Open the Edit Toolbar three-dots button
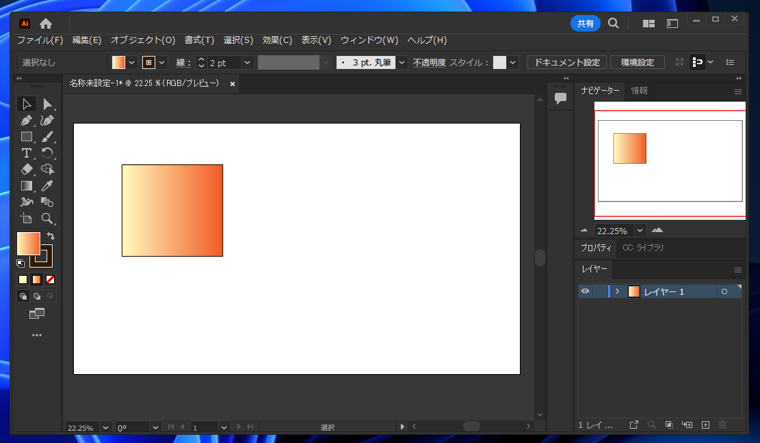The width and height of the screenshot is (760, 443). (x=37, y=335)
